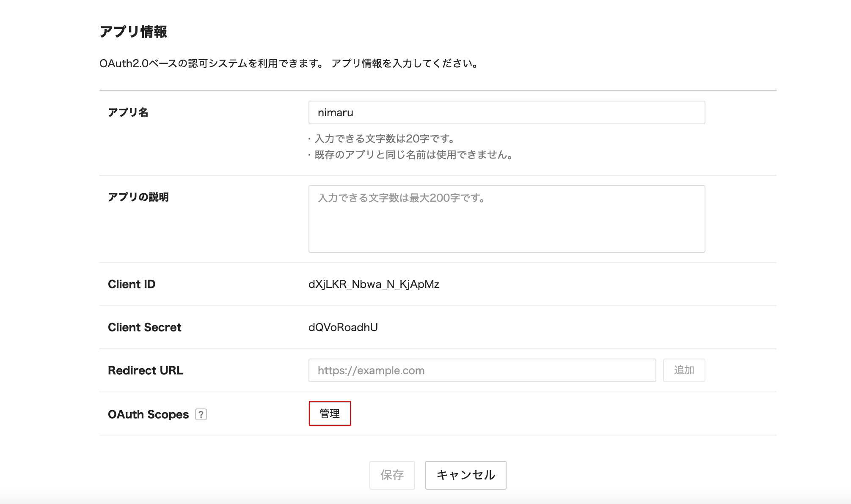The width and height of the screenshot is (851, 504).
Task: Click the アプリ名 field label
Action: point(127,111)
